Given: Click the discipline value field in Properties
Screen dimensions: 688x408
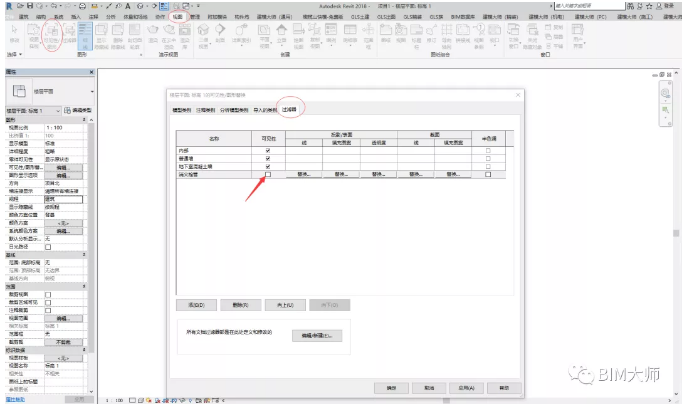Looking at the screenshot, I should [x=64, y=199].
